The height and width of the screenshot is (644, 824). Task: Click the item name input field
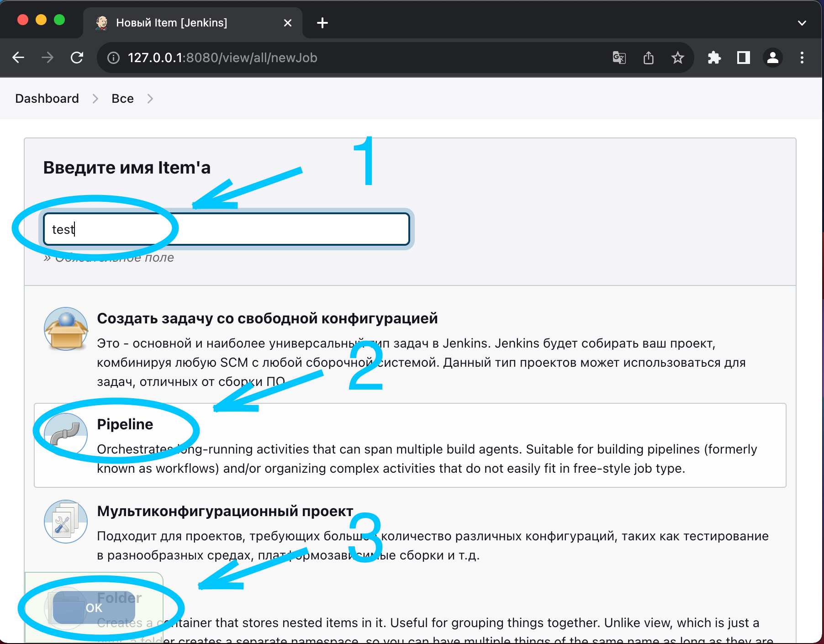pos(274,229)
